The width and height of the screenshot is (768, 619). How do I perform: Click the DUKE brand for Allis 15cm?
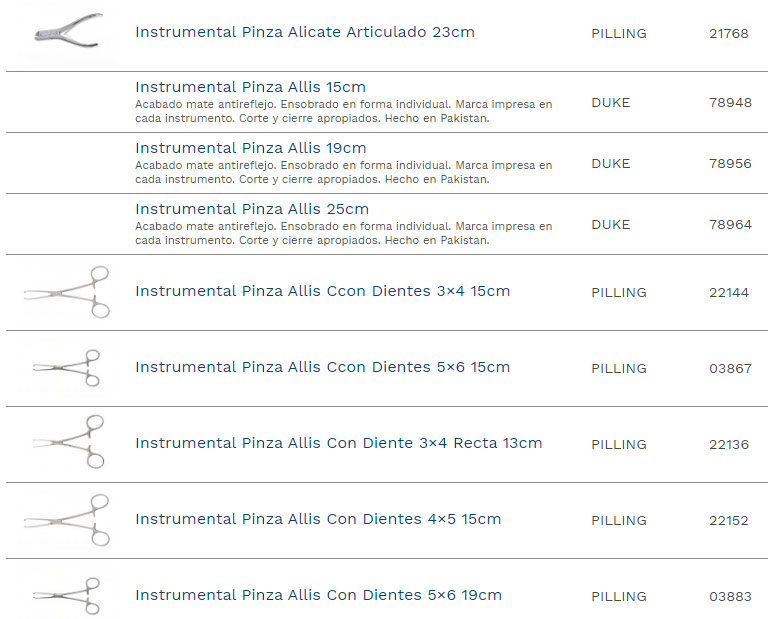pyautogui.click(x=611, y=103)
